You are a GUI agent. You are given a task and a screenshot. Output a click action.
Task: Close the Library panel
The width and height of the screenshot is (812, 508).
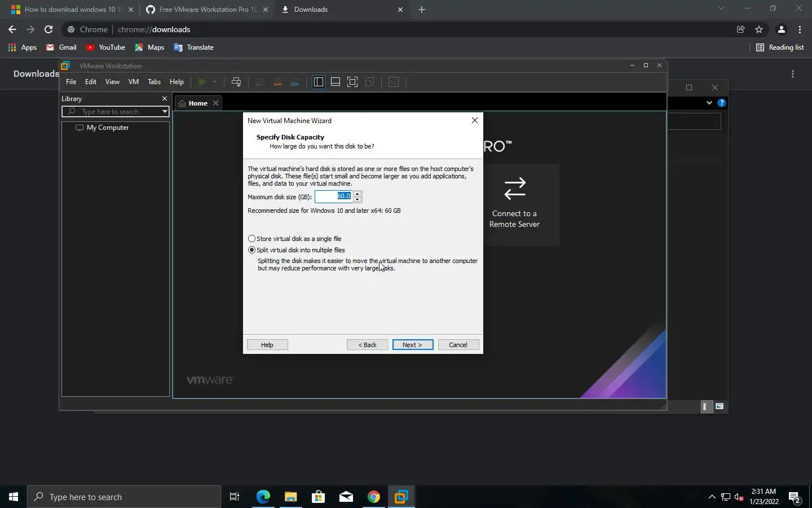pos(165,99)
